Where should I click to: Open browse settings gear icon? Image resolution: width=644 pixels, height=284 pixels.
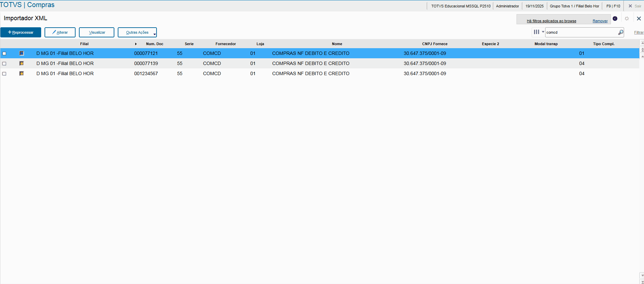point(627,19)
